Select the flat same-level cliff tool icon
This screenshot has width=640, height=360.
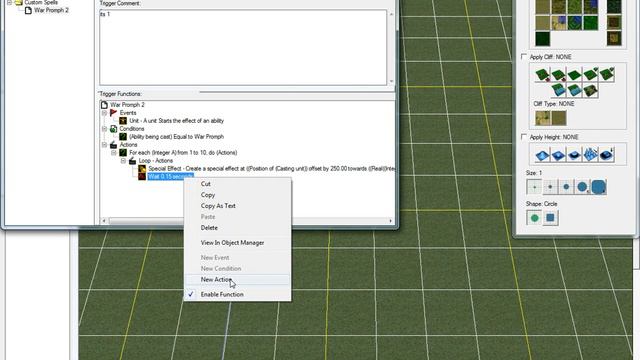574,75
